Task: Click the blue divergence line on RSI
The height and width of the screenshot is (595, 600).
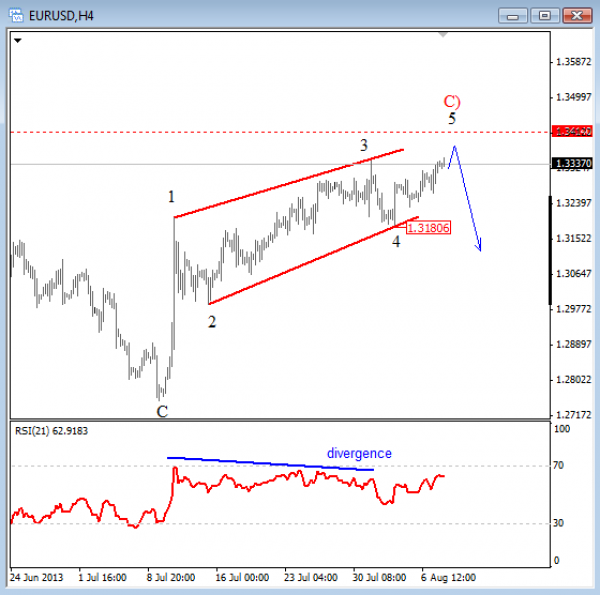Action: pyautogui.click(x=270, y=464)
